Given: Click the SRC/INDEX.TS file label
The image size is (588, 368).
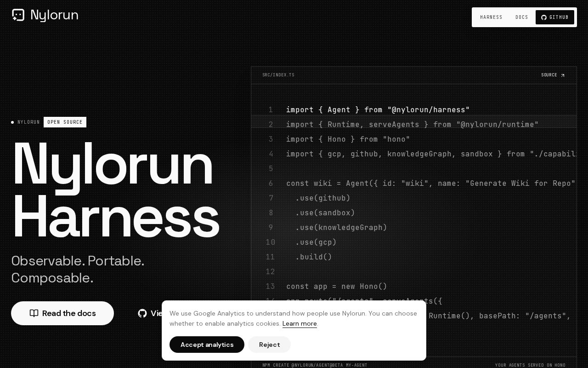Looking at the screenshot, I should 278,75.
